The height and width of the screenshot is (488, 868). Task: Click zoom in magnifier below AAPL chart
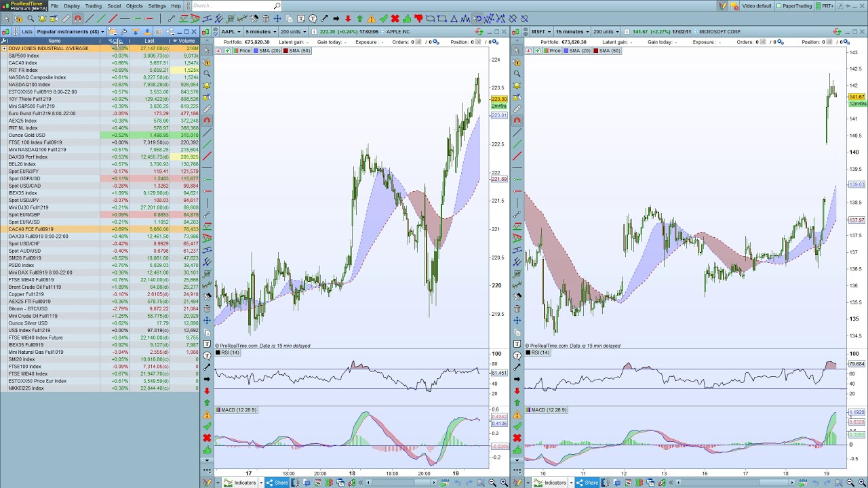(x=503, y=483)
